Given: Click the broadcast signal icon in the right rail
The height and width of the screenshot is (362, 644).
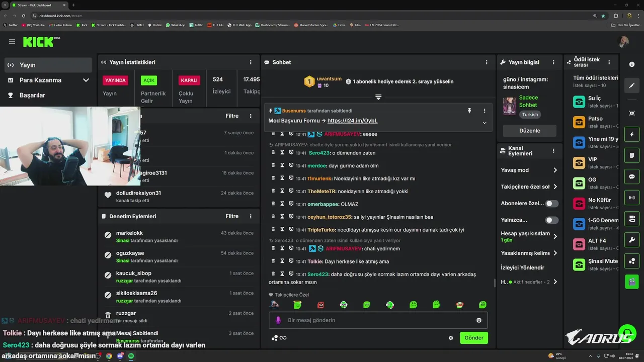Looking at the screenshot, I should pos(632,198).
